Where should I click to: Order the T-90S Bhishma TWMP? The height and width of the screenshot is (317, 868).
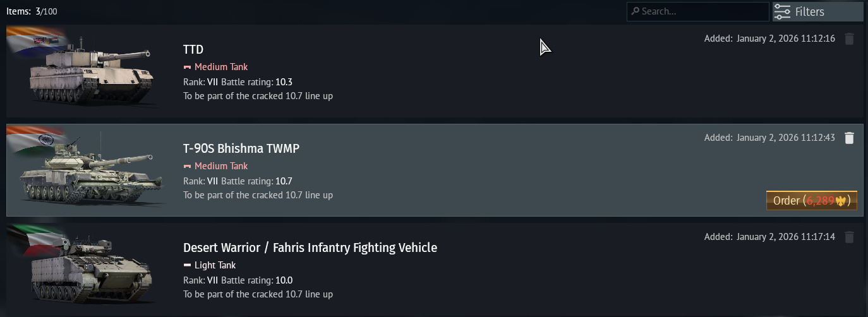[x=811, y=201]
